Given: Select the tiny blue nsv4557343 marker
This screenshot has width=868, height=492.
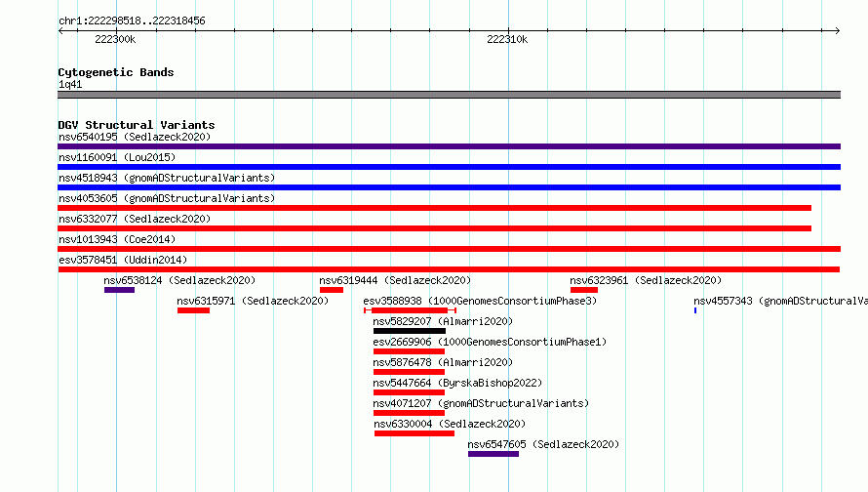Looking at the screenshot, I should point(695,310).
